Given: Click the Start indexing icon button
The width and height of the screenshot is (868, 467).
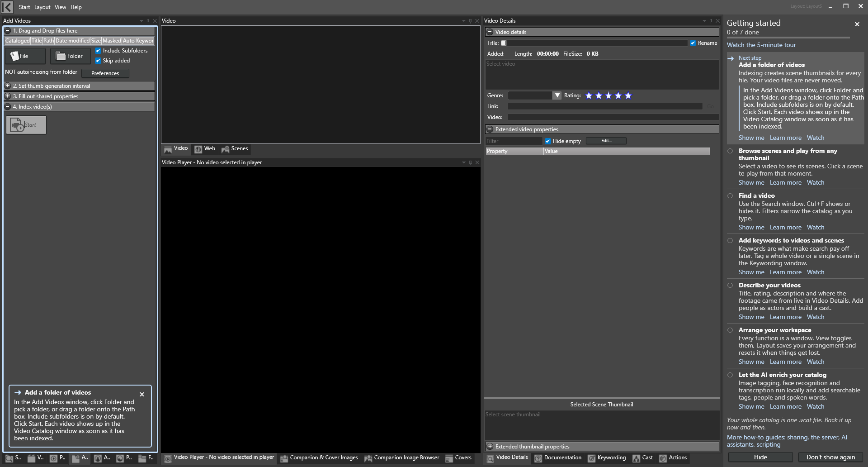Looking at the screenshot, I should pos(26,125).
